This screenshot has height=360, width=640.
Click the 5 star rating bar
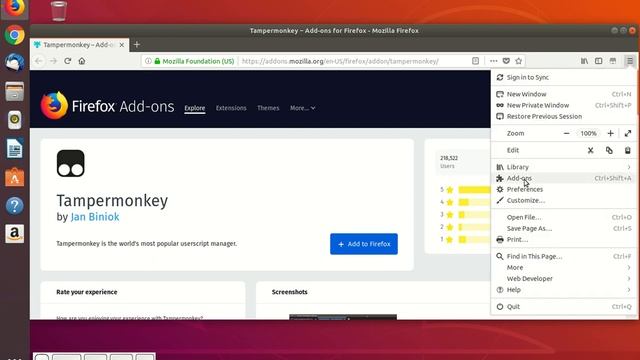474,189
